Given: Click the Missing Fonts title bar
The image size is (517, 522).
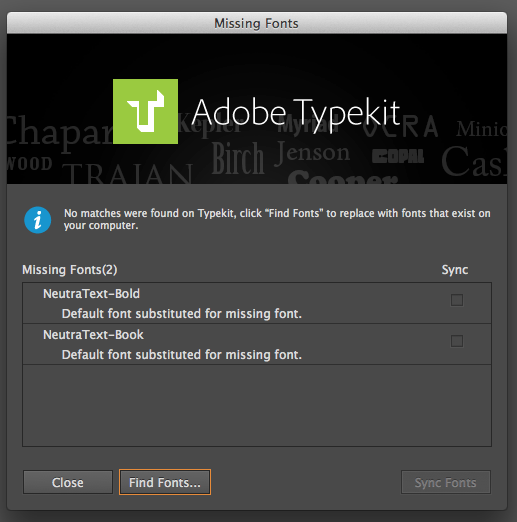Looking at the screenshot, I should pyautogui.click(x=257, y=23).
